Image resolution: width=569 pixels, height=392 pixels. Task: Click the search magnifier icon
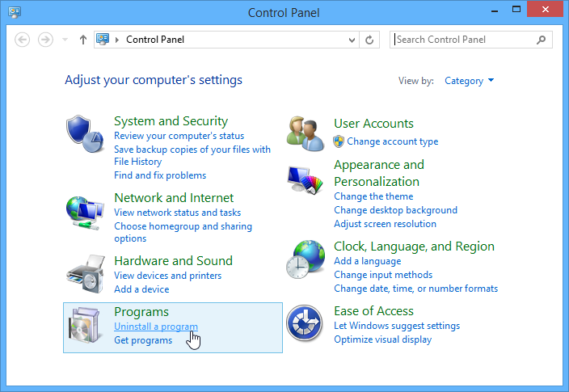click(x=541, y=40)
